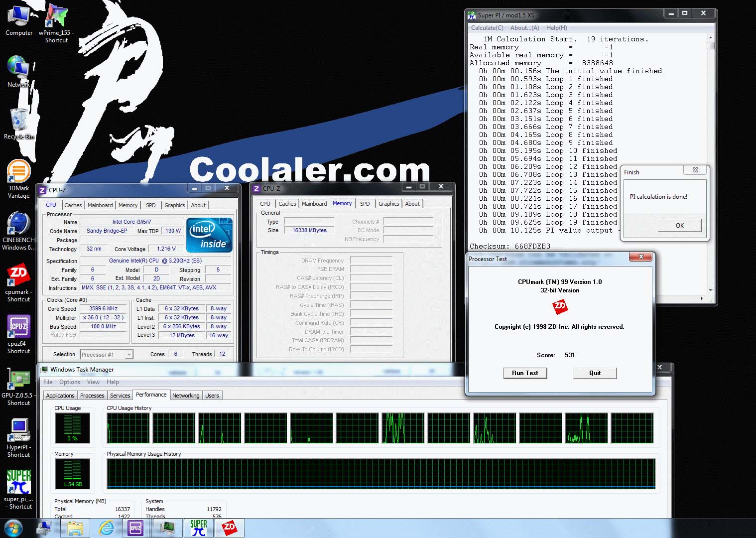Viewport: 756px width, 538px height.
Task: Click the ZD logo in Processor Test dialog
Action: tap(560, 307)
